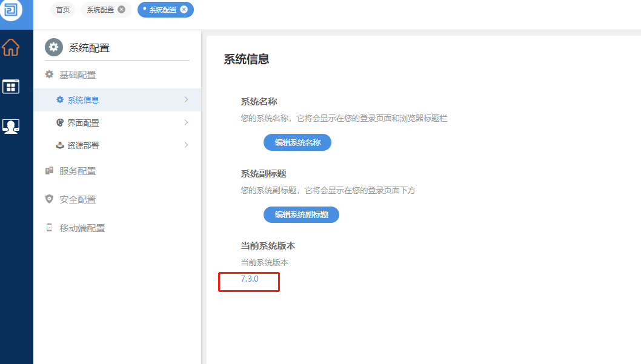Switch to the gray 系统配置 tab
Screen dimensions: 641x364
[x=101, y=10]
